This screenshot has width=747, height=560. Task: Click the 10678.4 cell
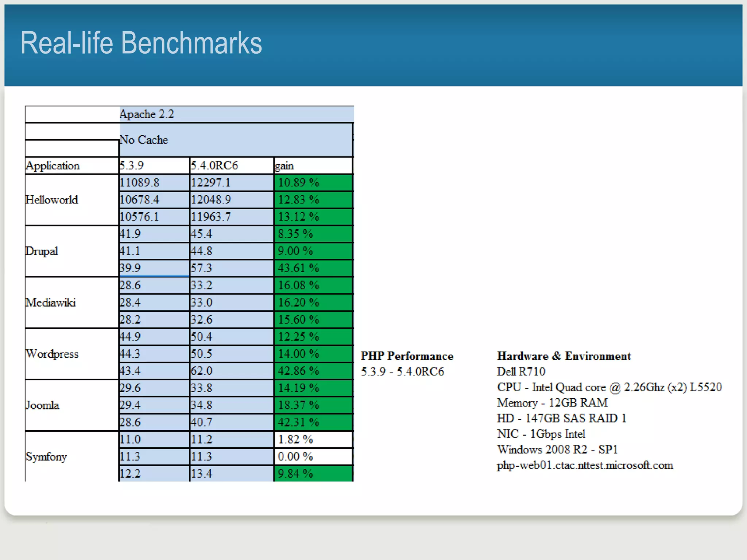point(155,200)
